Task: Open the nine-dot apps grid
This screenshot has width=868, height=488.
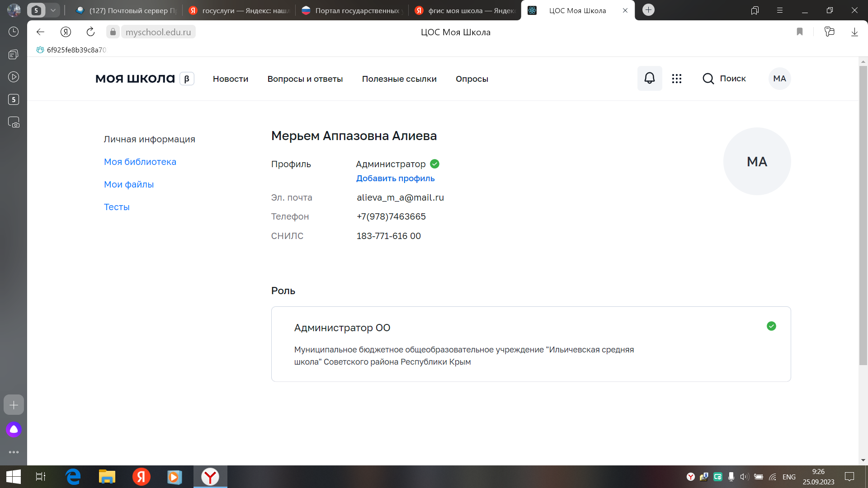Action: (676, 79)
